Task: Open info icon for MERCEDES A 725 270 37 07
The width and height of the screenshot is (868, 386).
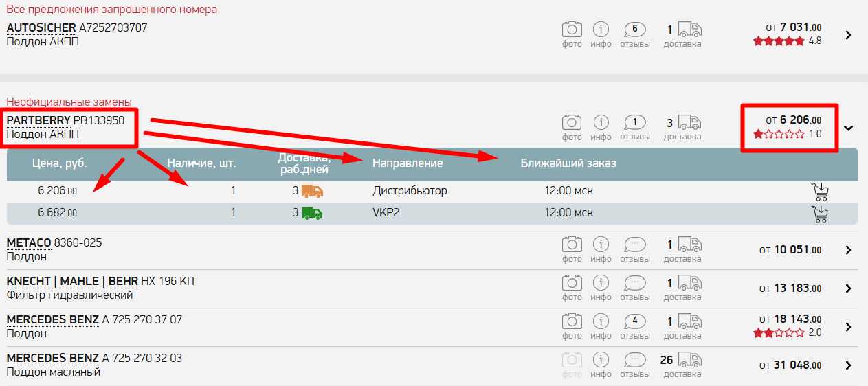Action: coord(601,321)
